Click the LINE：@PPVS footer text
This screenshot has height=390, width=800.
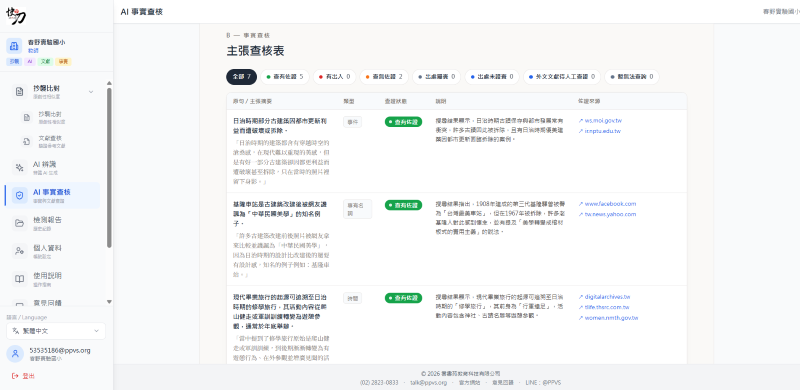click(x=543, y=382)
